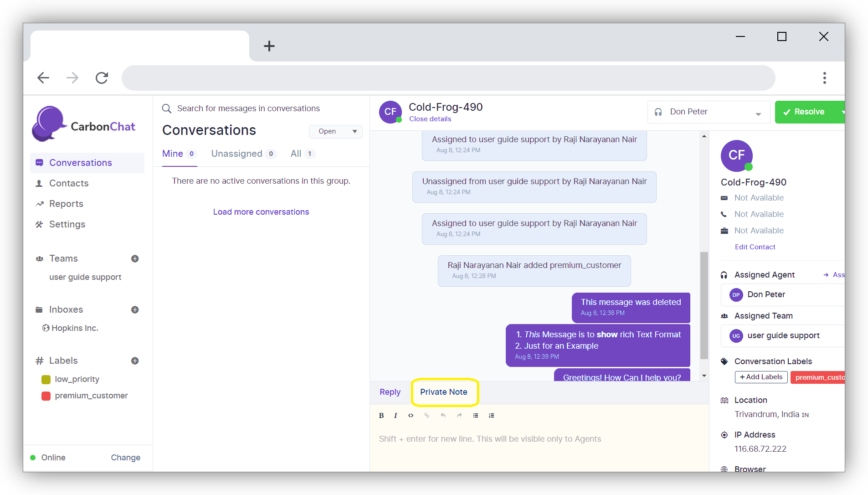The width and height of the screenshot is (868, 495).
Task: Reload the page with refresh icon
Action: [x=102, y=78]
